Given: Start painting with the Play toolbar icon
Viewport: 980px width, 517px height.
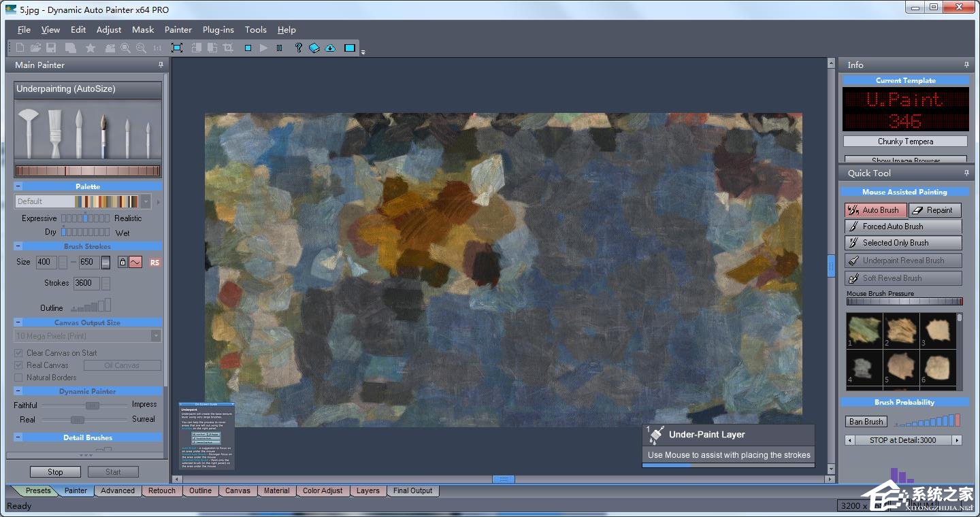Looking at the screenshot, I should [x=263, y=48].
